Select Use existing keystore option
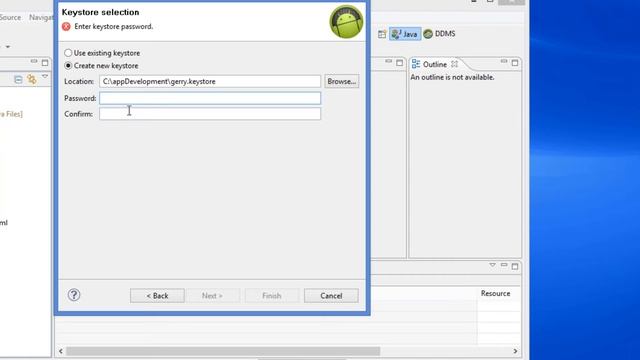This screenshot has height=360, width=640. point(102,53)
